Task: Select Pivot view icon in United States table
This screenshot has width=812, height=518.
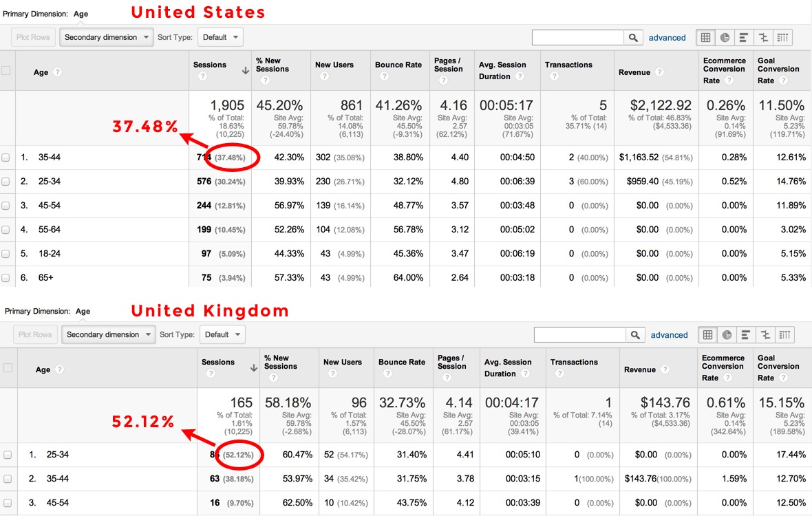Action: tap(783, 38)
